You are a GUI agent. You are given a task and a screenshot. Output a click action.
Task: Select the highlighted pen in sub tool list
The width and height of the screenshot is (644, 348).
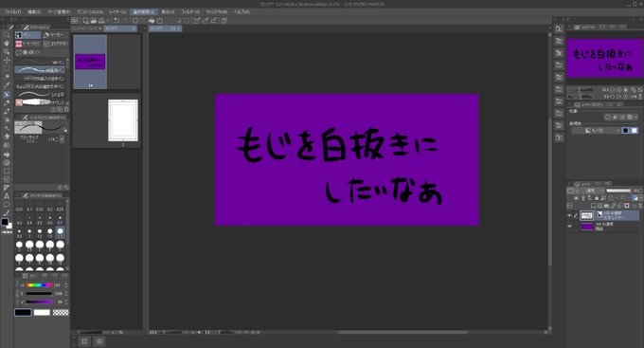[x=40, y=70]
